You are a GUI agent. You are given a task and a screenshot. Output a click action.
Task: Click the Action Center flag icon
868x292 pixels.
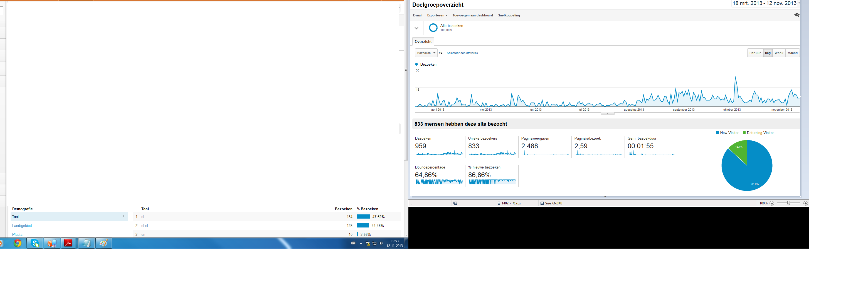coord(368,244)
